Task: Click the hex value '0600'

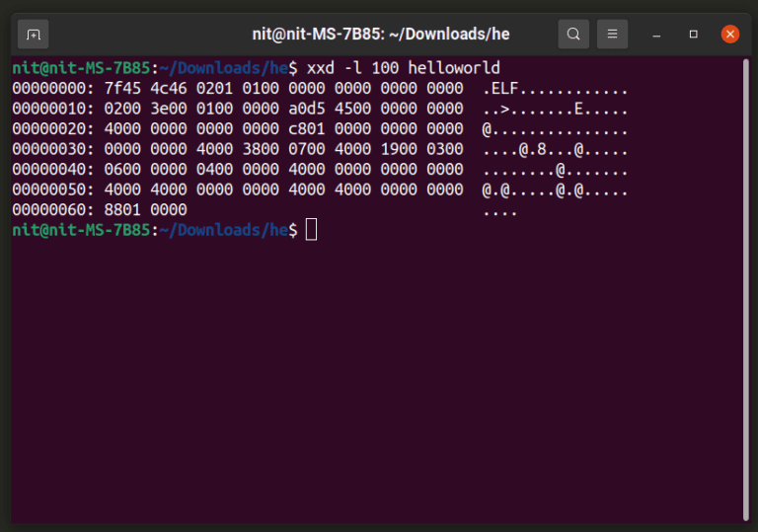Action: [x=122, y=170]
